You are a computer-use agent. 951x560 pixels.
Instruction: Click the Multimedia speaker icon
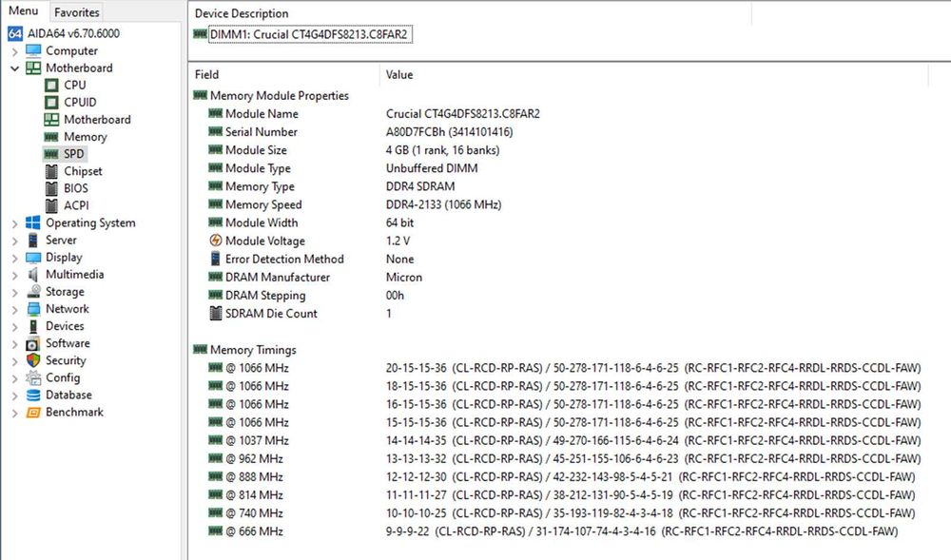(33, 275)
